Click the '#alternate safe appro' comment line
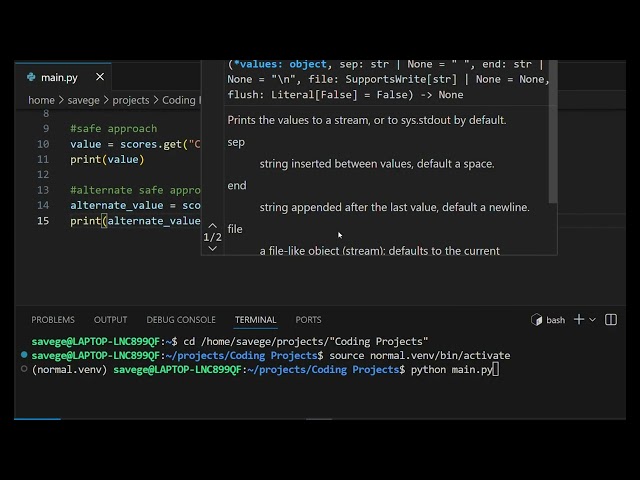The width and height of the screenshot is (640, 480). click(x=135, y=190)
